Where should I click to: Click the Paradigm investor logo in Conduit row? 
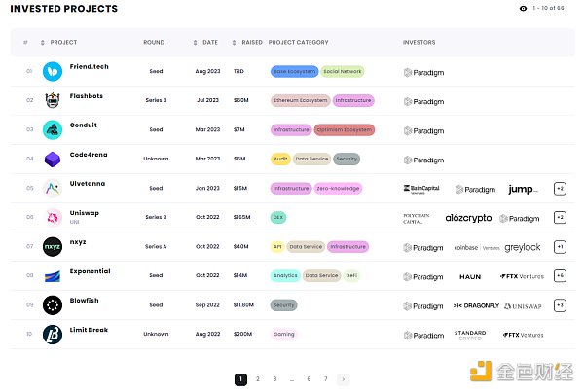[x=423, y=131]
